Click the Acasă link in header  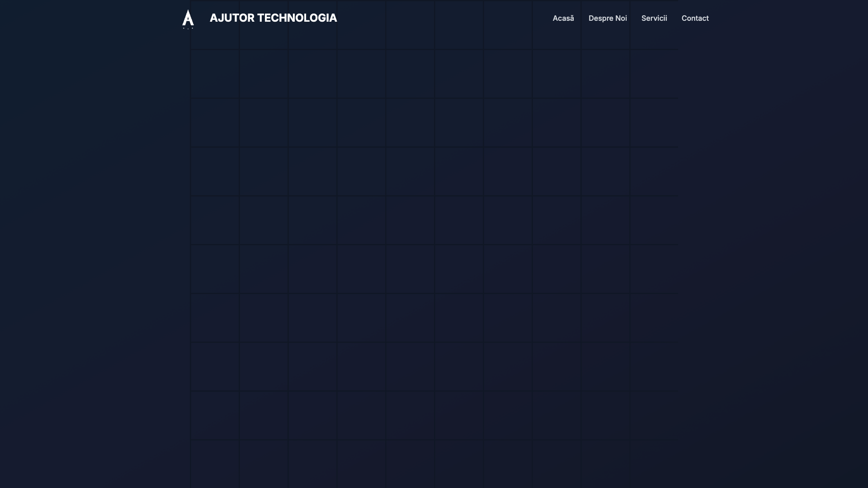point(563,18)
